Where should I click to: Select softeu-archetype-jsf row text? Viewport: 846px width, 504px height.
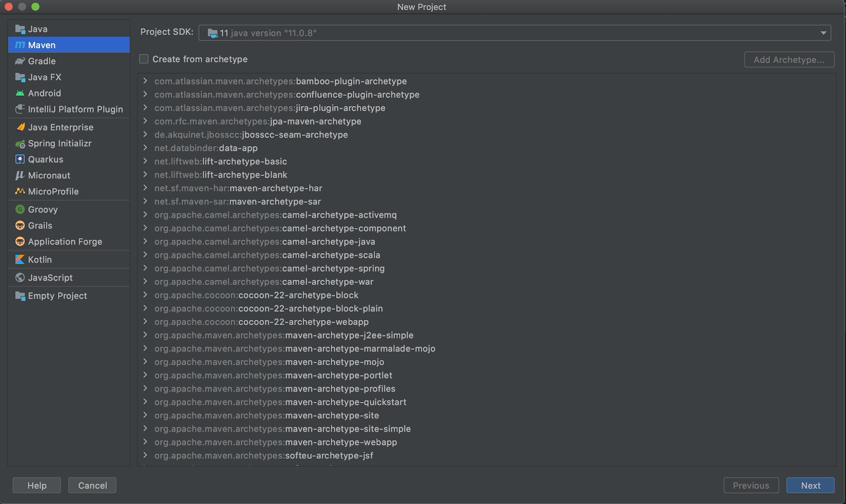[x=264, y=455]
